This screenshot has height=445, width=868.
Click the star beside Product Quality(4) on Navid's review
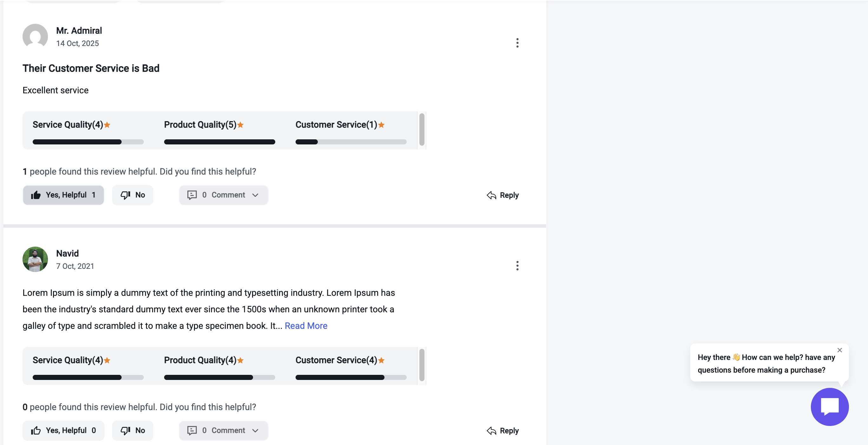tap(241, 360)
